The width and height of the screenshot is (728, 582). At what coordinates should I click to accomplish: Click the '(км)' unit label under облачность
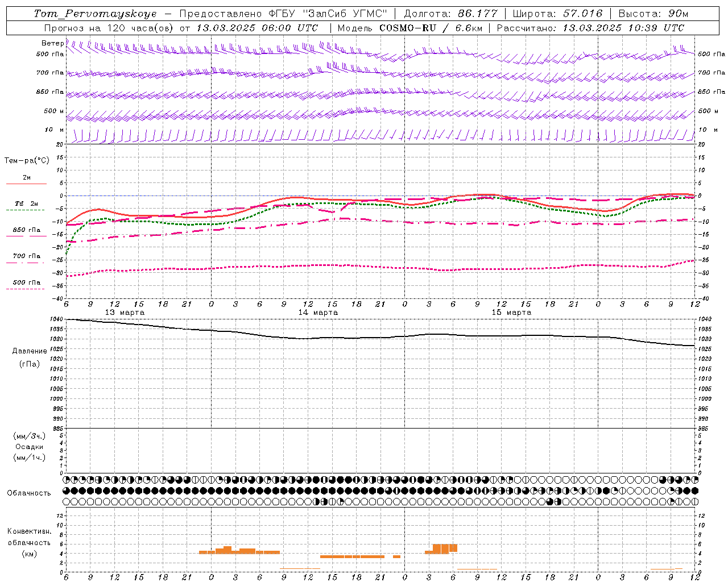point(30,554)
